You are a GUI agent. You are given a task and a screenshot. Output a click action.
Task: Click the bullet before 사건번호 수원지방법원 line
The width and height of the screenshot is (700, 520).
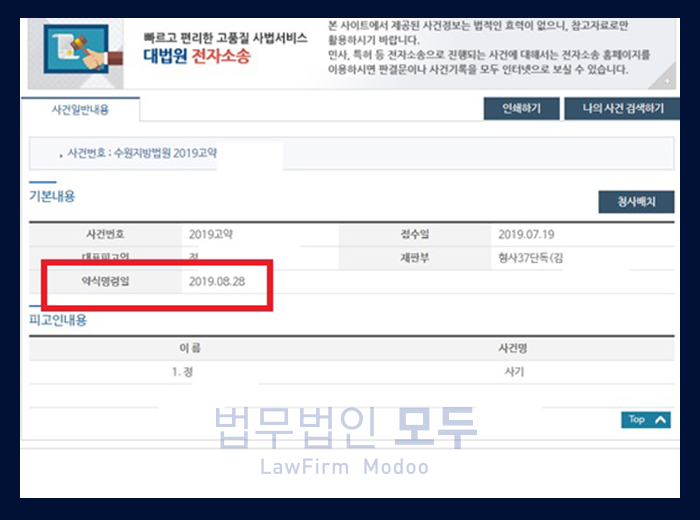click(61, 155)
